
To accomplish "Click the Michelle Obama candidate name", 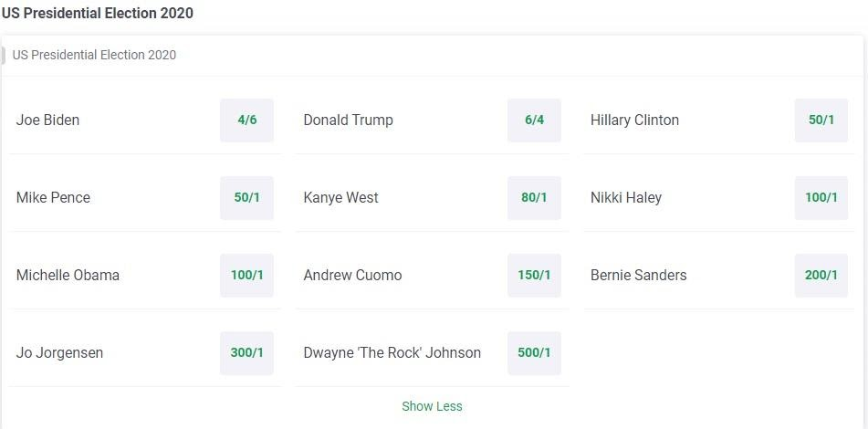I will pos(68,275).
